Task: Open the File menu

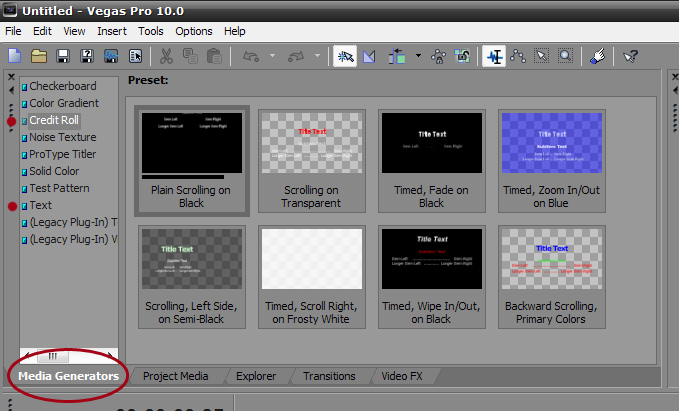Action: point(13,31)
